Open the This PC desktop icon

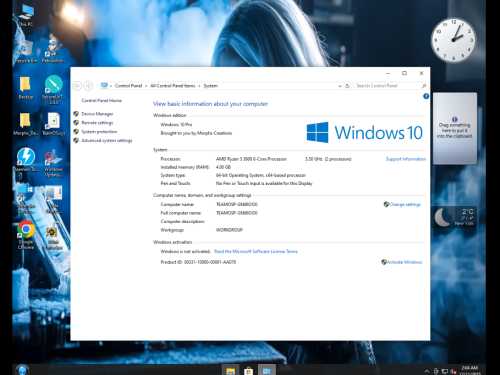26,15
